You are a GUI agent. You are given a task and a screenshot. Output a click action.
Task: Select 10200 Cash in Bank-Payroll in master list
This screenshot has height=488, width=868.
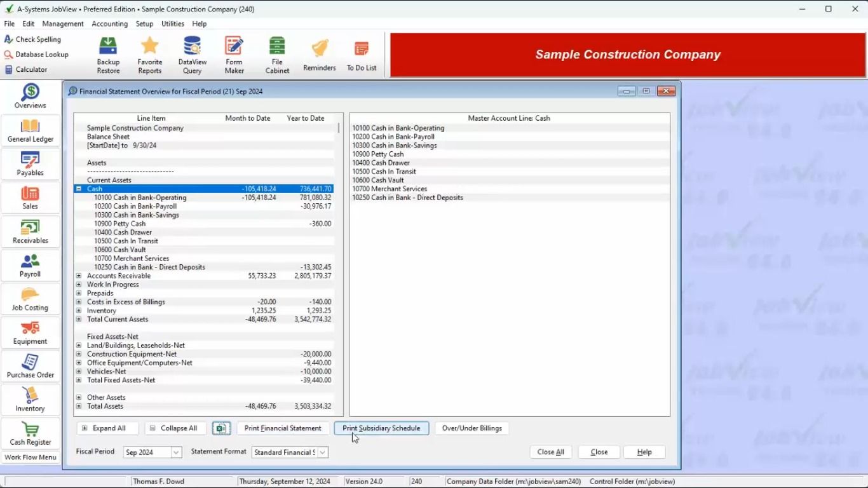click(393, 137)
